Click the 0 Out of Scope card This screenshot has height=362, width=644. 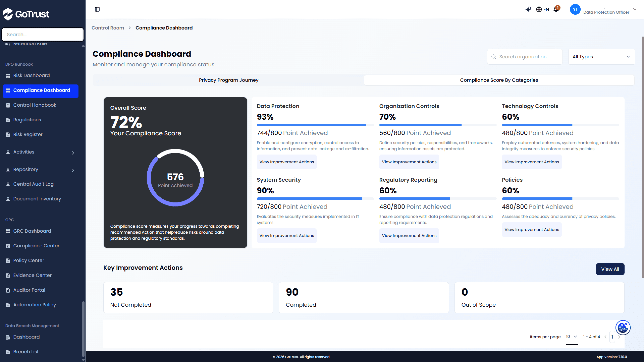point(539,297)
